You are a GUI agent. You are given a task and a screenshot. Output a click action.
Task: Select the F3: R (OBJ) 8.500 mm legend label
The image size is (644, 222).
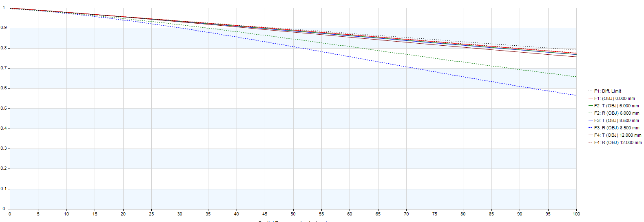(x=616, y=128)
